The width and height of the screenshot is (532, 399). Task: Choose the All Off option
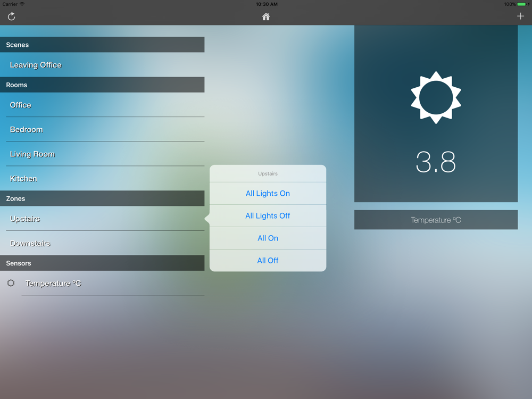point(268,261)
